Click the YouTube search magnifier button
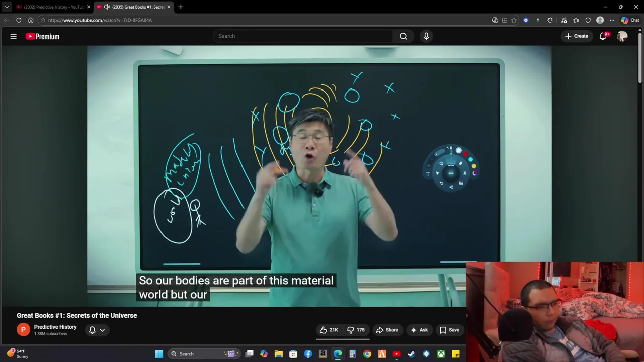Screen dimensions: 644x362 (404, 36)
